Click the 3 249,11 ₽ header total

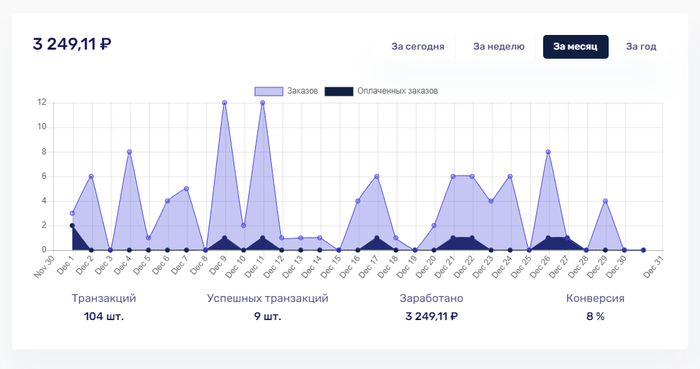[x=72, y=44]
